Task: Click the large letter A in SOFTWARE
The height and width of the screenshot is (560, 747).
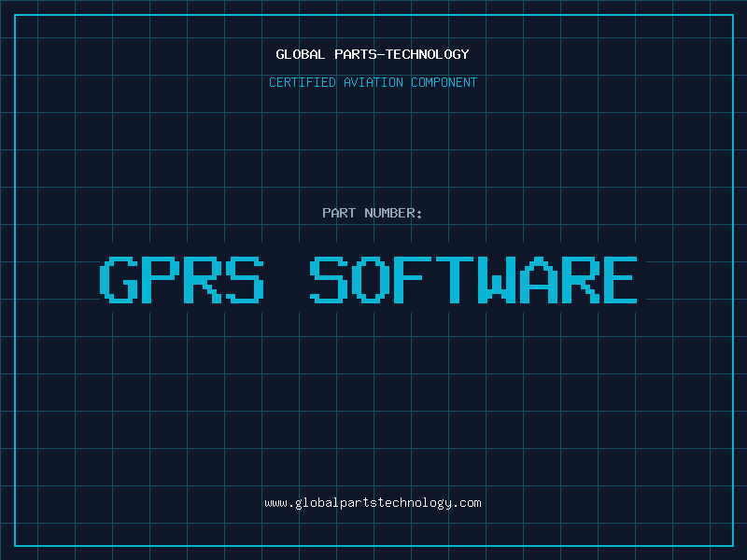Action: coord(537,279)
